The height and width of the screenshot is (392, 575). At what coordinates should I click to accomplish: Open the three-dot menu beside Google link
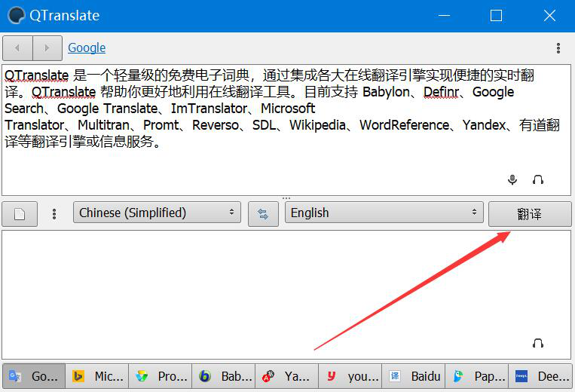coord(558,48)
